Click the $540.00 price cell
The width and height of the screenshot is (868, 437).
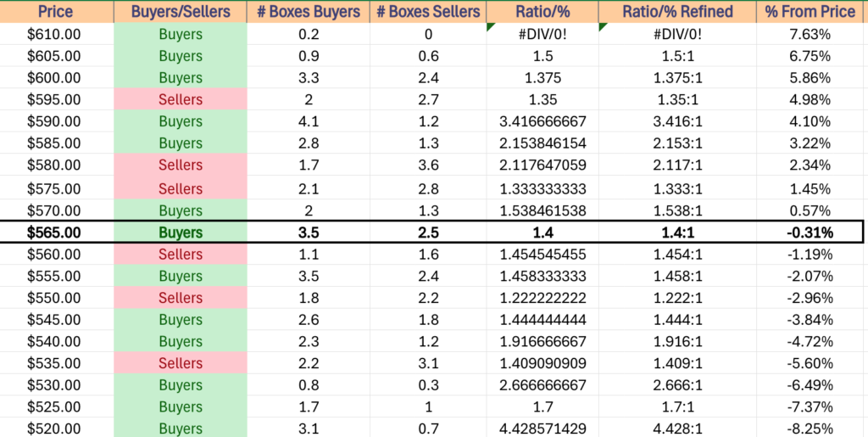click(x=57, y=341)
